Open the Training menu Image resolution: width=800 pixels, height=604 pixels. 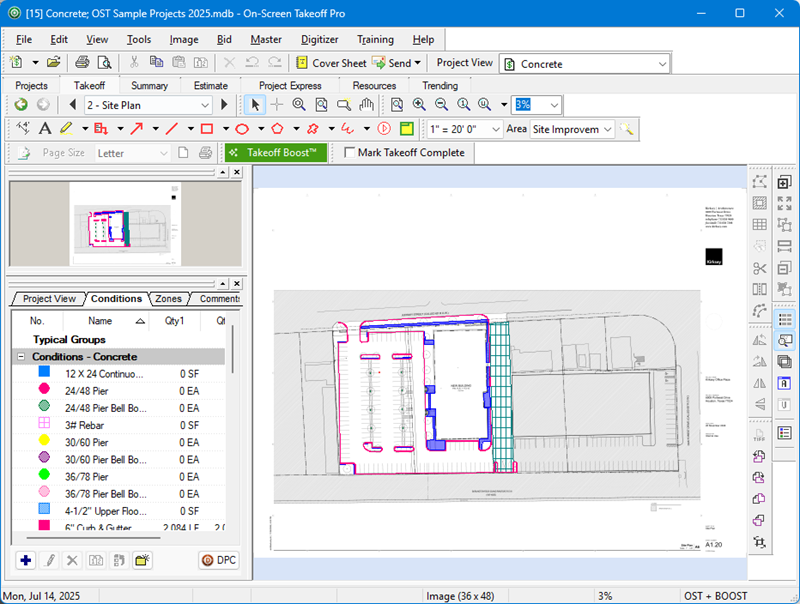click(x=375, y=39)
